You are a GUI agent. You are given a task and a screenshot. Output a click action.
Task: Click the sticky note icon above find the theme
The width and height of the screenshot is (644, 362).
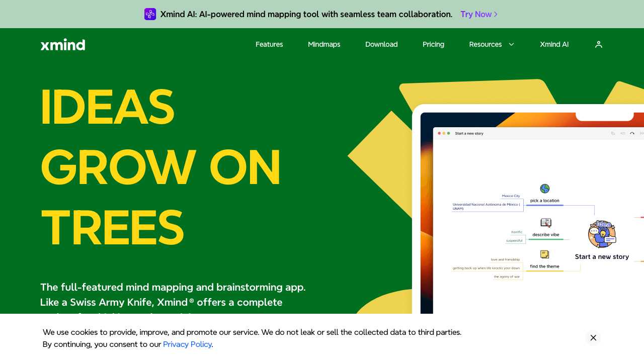[545, 254]
